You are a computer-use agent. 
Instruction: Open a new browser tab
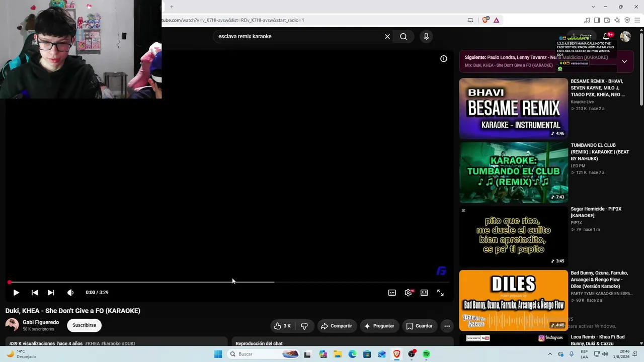pyautogui.click(x=172, y=7)
